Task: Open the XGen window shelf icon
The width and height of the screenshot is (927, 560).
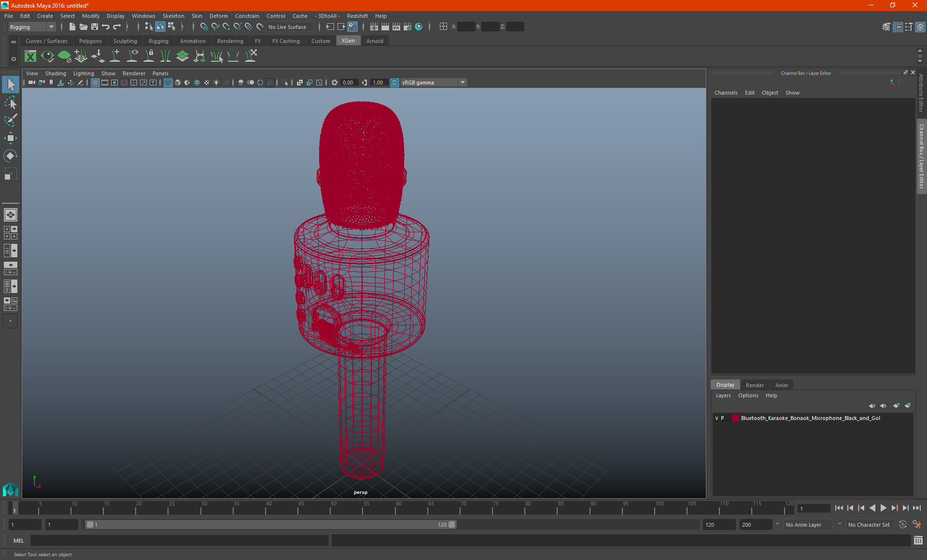Action: click(30, 56)
